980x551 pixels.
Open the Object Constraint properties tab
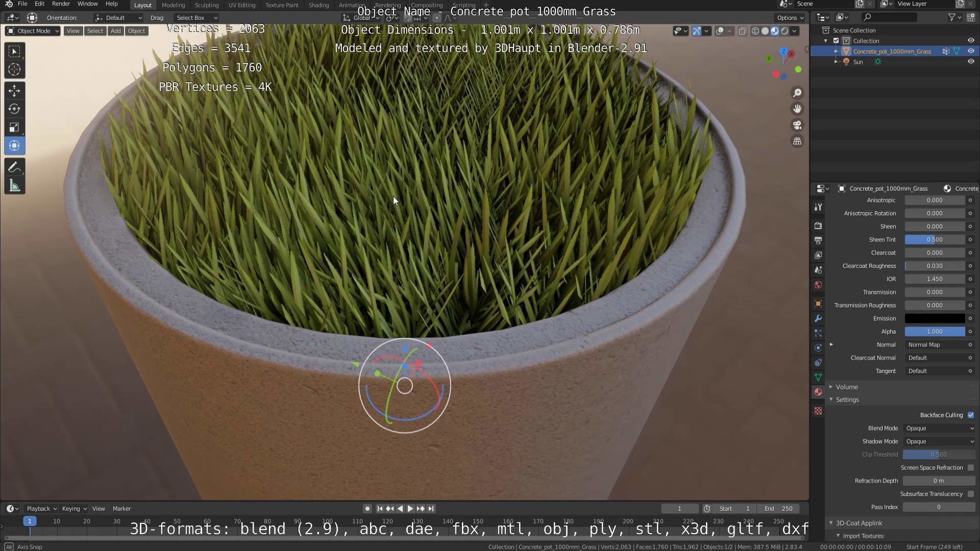pyautogui.click(x=818, y=363)
